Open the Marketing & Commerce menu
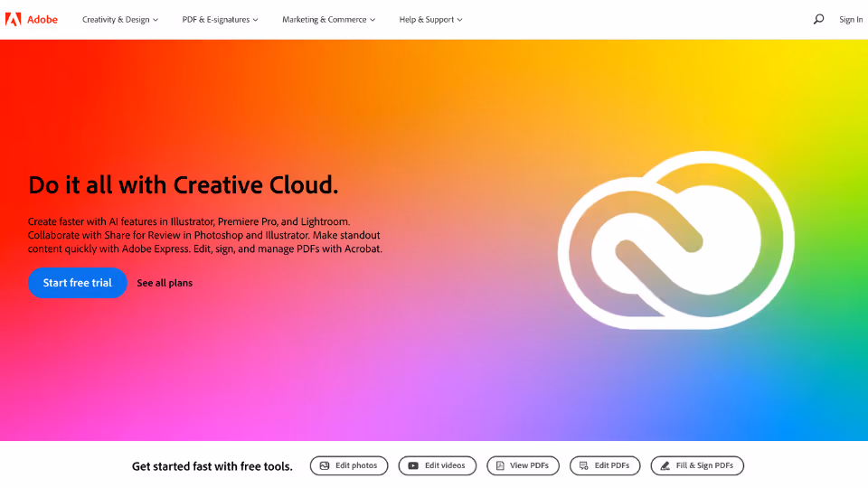This screenshot has width=868, height=488. [x=329, y=19]
